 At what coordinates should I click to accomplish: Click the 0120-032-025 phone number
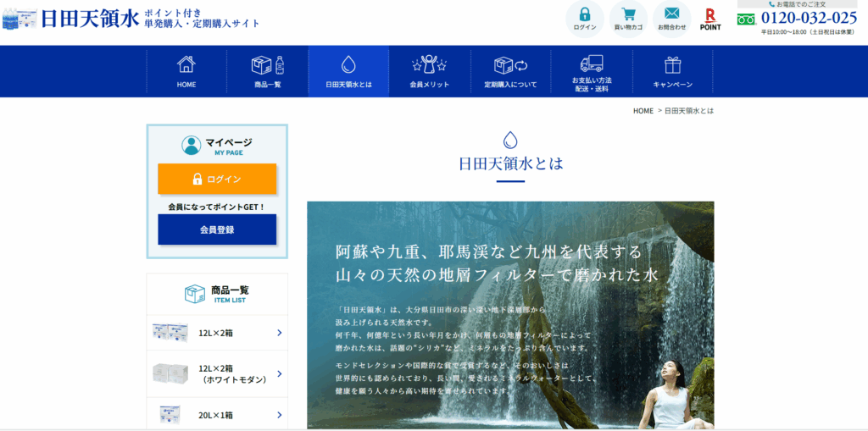pyautogui.click(x=809, y=18)
